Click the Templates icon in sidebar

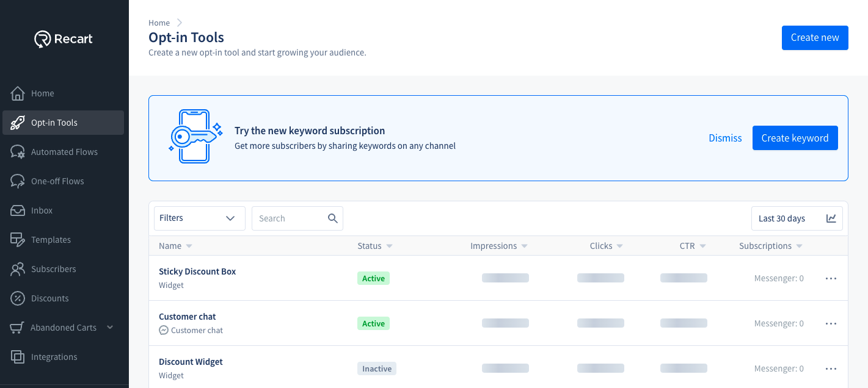click(x=18, y=240)
